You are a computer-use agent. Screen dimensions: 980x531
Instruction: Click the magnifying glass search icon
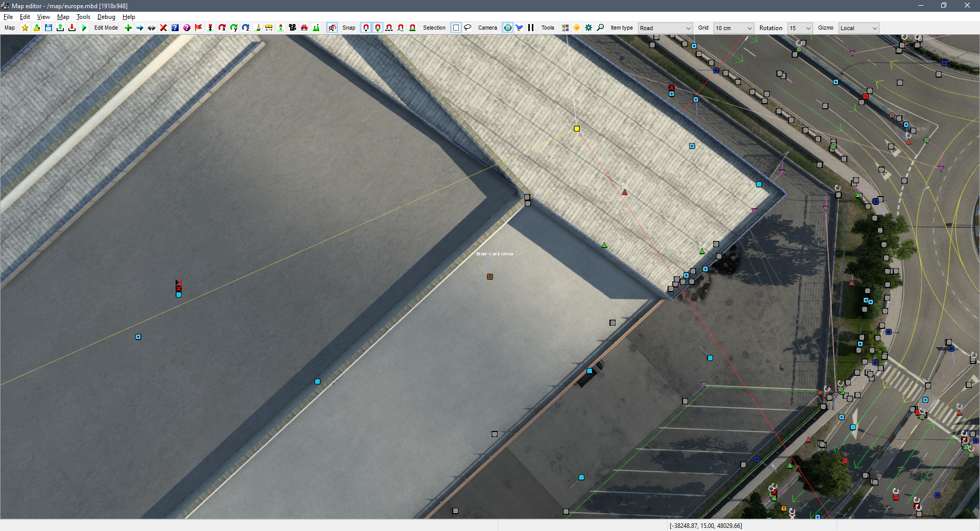click(x=600, y=28)
